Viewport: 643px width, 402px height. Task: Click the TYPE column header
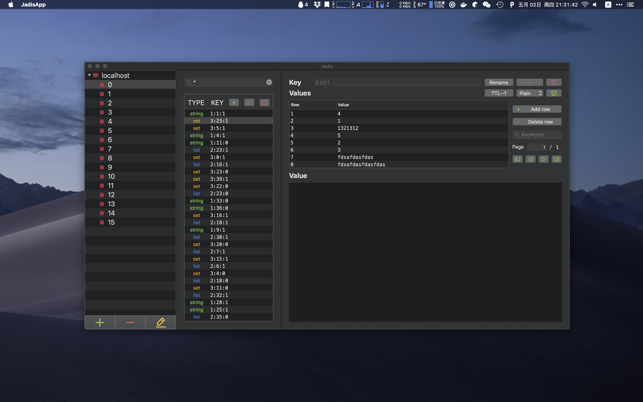pos(196,103)
